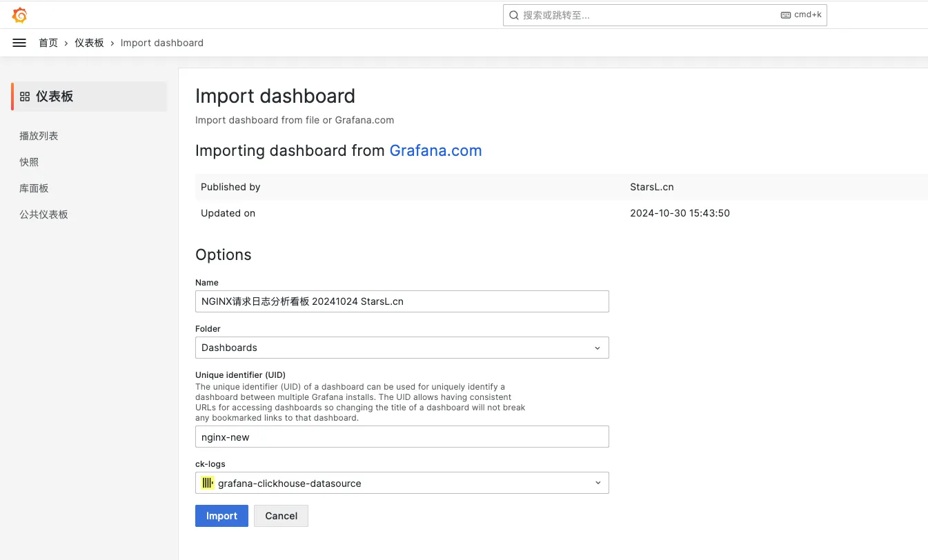The width and height of the screenshot is (928, 560).
Task: Click the Name input field
Action: pos(402,301)
